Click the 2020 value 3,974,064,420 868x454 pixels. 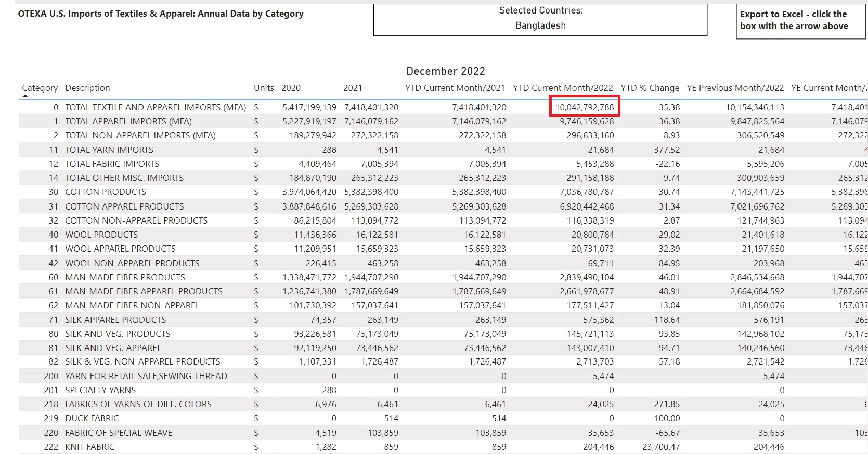(x=309, y=192)
